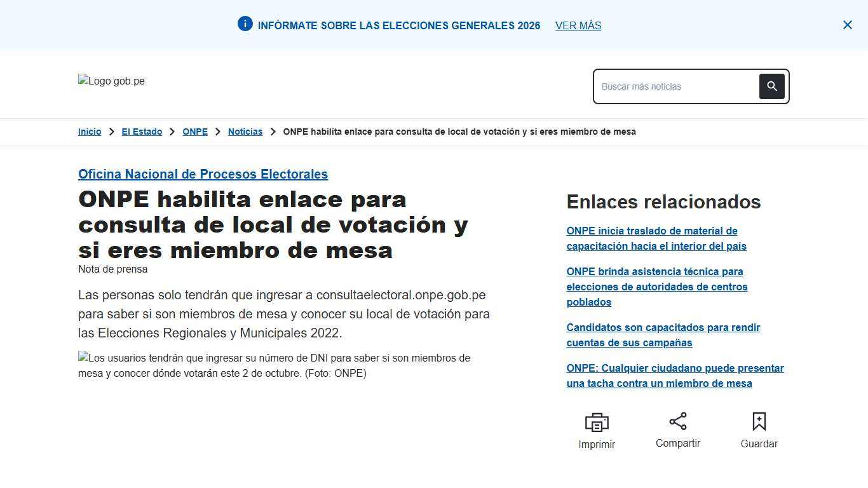Click the info icon in the elections banner
The width and height of the screenshot is (868, 488).
pos(245,24)
